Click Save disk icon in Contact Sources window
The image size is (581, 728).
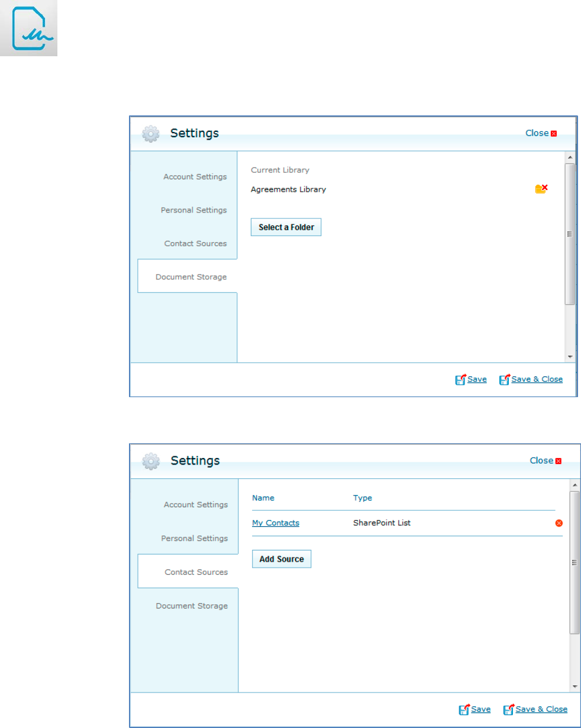click(464, 709)
